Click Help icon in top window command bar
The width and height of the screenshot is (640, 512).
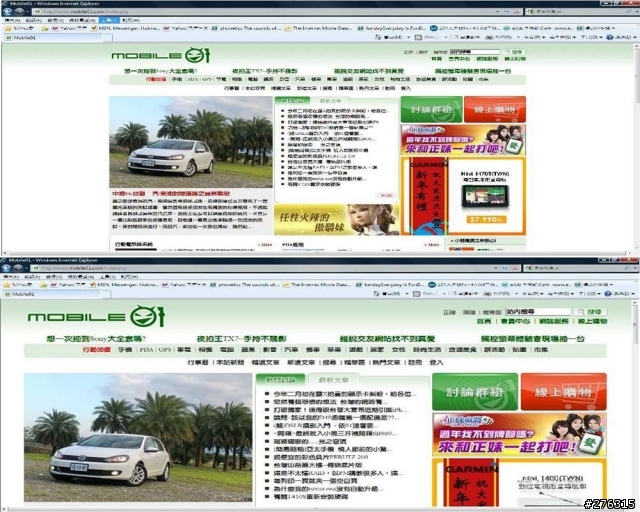click(x=610, y=37)
